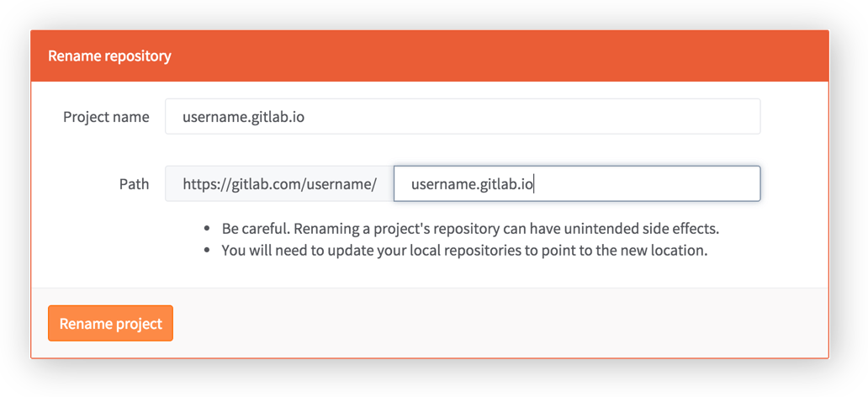Click empty space right of Path field text
The height and width of the screenshot is (397, 868).
click(x=648, y=184)
